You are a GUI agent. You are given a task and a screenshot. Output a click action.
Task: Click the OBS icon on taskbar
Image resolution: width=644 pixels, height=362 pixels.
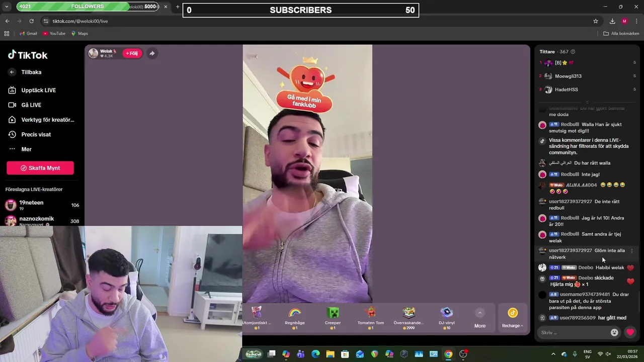[x=463, y=354]
